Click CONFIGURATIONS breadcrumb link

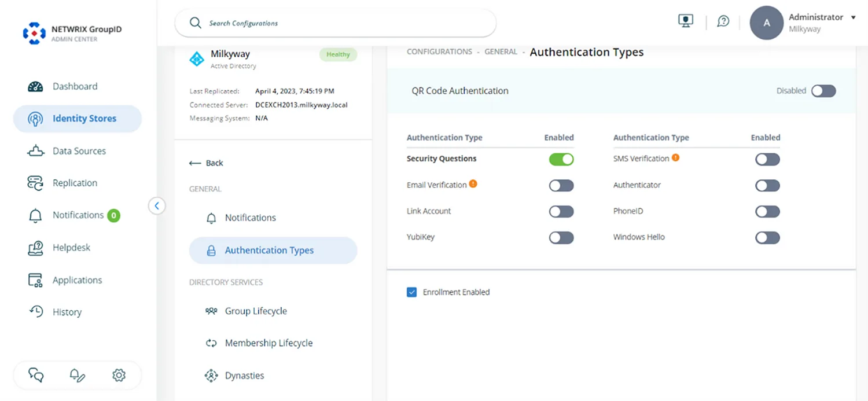pyautogui.click(x=439, y=52)
